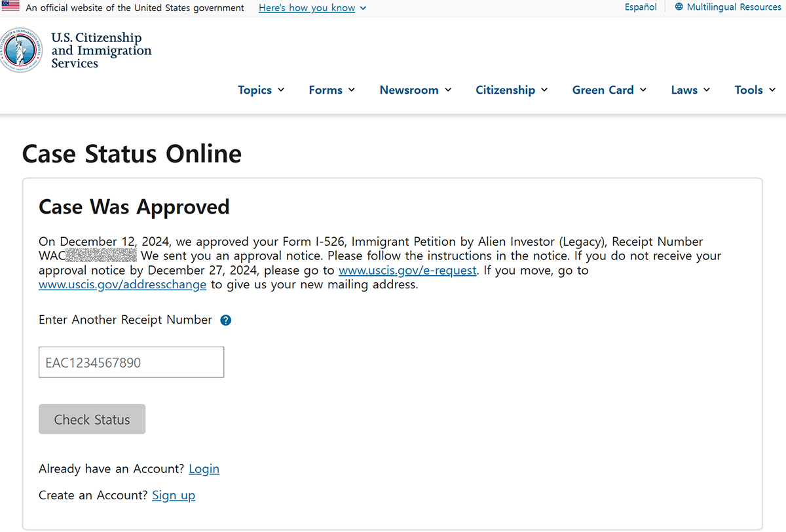The image size is (786, 532).
Task: Click the U.S. Citizenship and Immigration Services wordmark
Action: (102, 50)
